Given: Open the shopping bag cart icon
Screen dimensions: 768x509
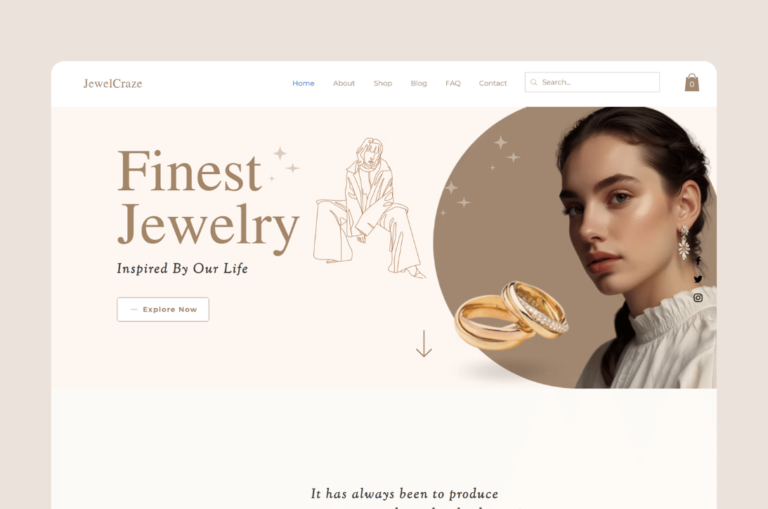Looking at the screenshot, I should pos(692,82).
